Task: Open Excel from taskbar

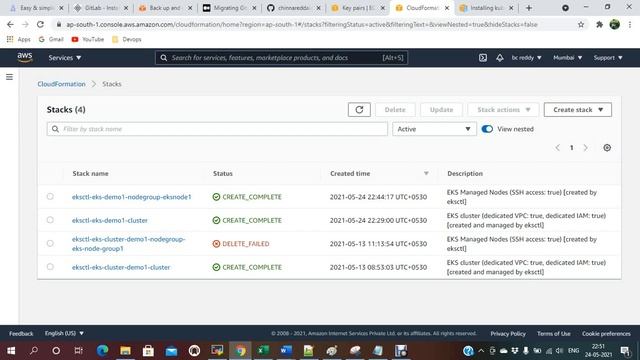Action: click(263, 350)
